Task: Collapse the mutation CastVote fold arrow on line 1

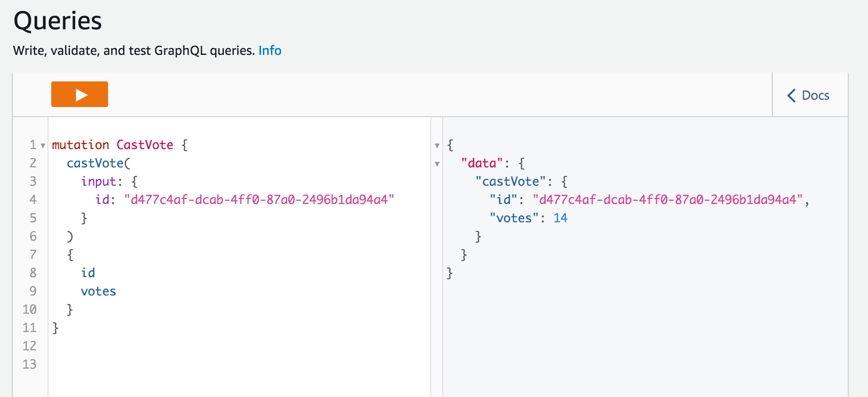Action: pyautogui.click(x=43, y=146)
